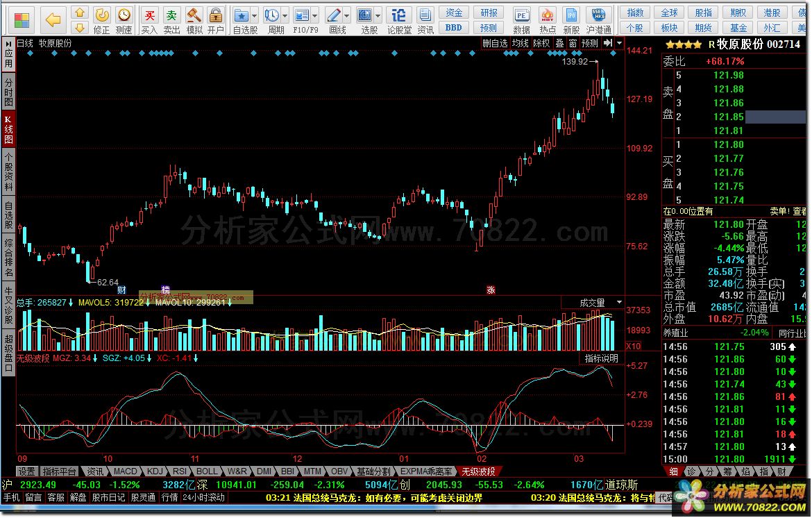Open the 买入 buy order icon
Viewport: 812px width, 518px height.
[149, 21]
